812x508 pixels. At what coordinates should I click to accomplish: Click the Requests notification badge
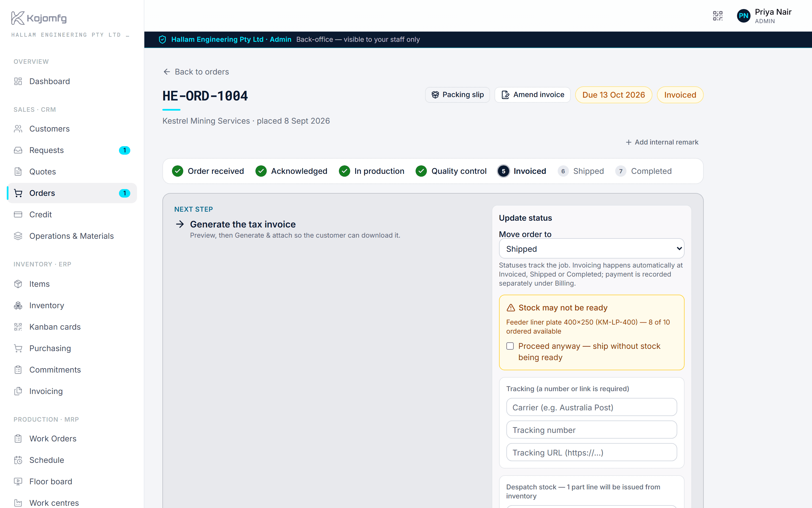click(x=125, y=150)
